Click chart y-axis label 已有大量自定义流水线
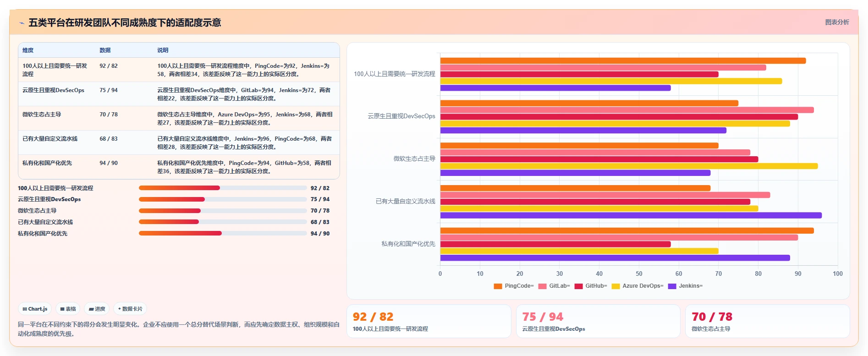Image resolution: width=868 pixels, height=356 pixels. (406, 201)
